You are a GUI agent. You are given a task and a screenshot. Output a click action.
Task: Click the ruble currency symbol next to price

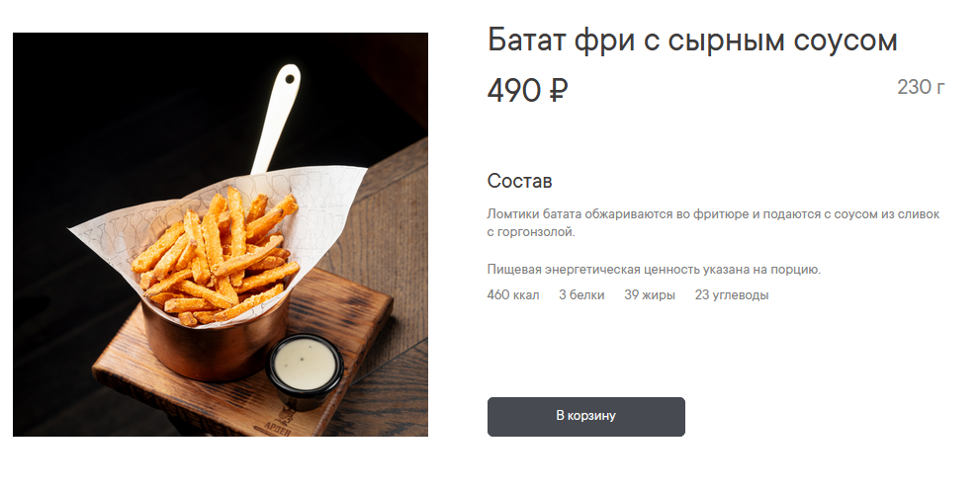[x=558, y=91]
